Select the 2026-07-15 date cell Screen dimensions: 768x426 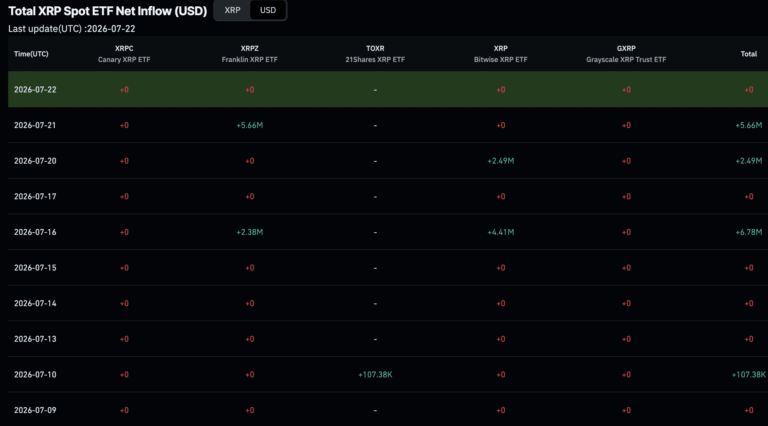(x=35, y=268)
